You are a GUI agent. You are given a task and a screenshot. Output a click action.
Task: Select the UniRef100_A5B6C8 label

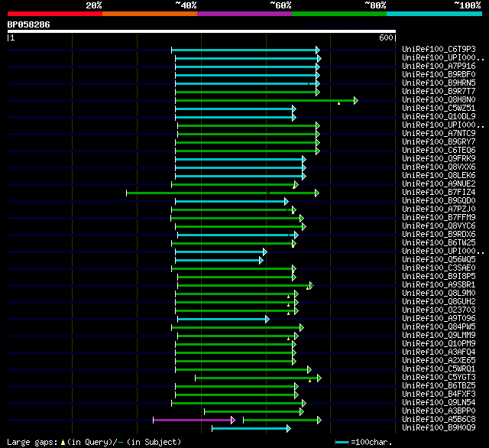tap(439, 420)
